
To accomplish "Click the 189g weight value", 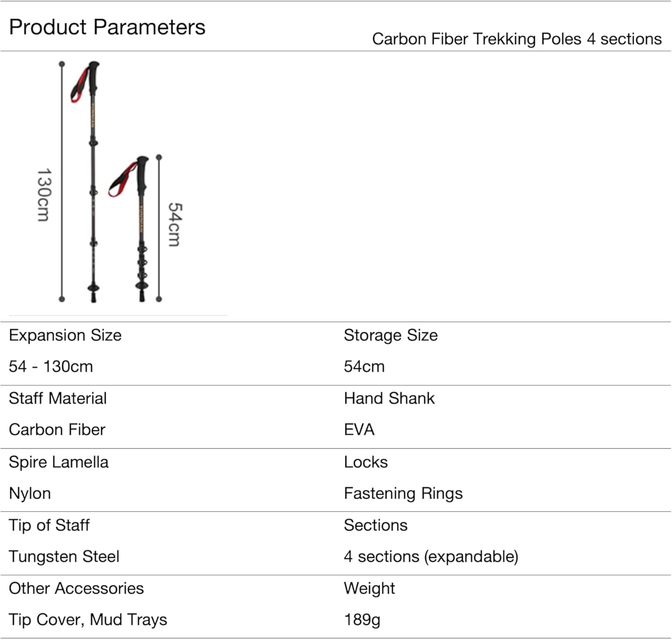I will pos(362,620).
